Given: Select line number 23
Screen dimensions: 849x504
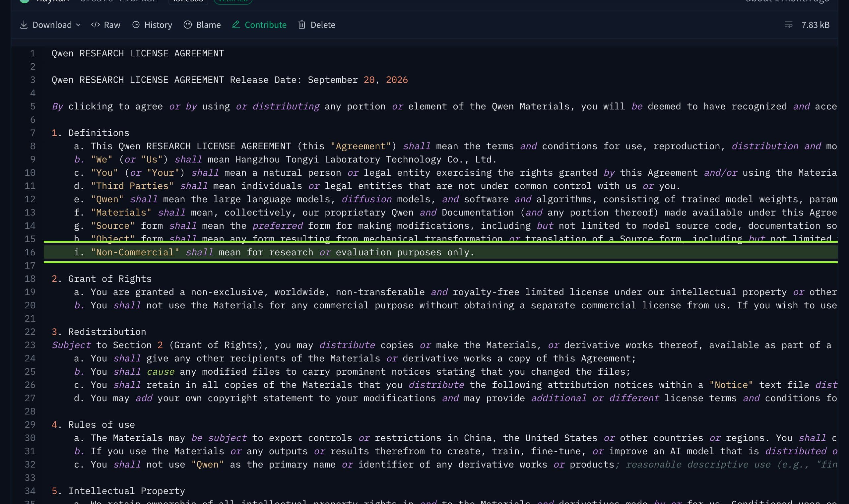Looking at the screenshot, I should click(30, 345).
